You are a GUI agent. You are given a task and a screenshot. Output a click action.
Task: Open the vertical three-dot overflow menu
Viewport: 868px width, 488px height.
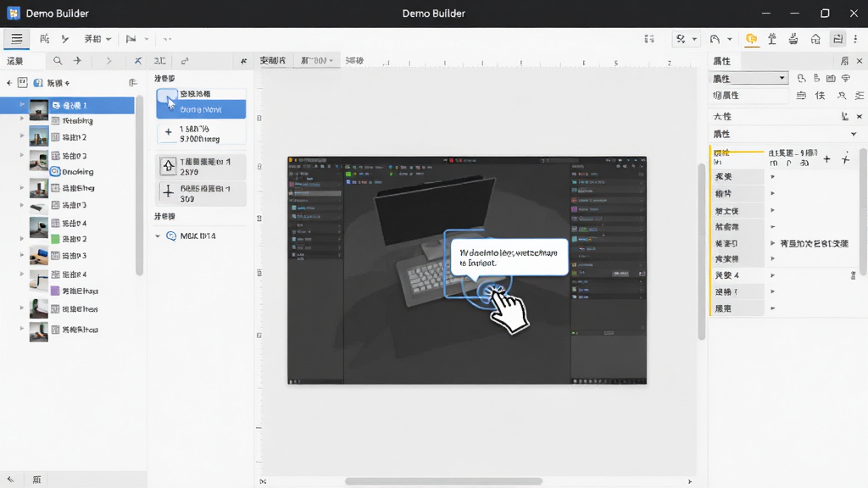coord(856,39)
